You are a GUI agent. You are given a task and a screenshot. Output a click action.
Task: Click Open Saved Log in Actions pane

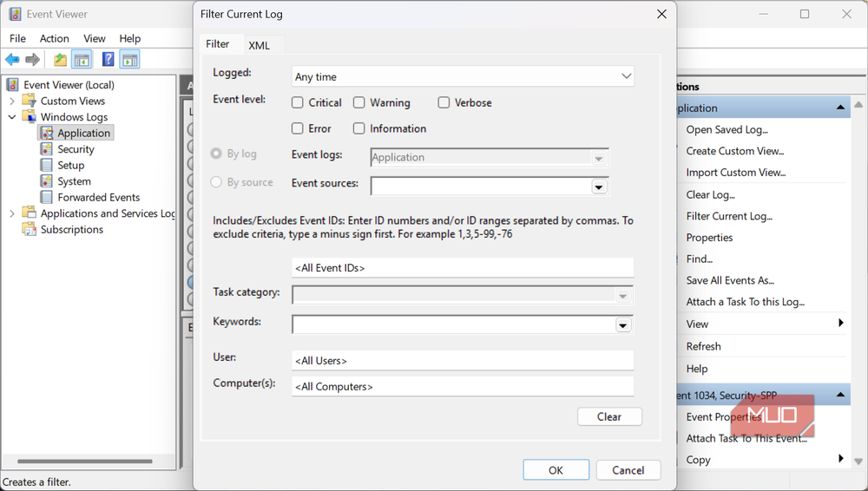point(727,129)
